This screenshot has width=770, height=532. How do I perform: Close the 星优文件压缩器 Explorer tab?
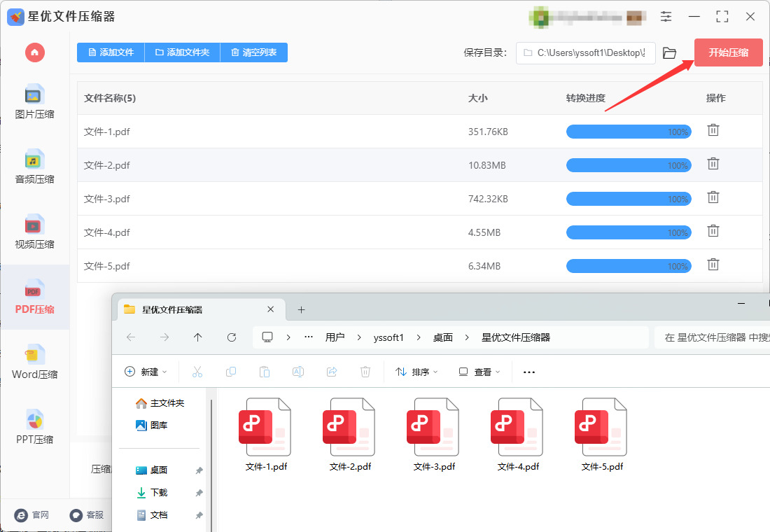pos(271,309)
